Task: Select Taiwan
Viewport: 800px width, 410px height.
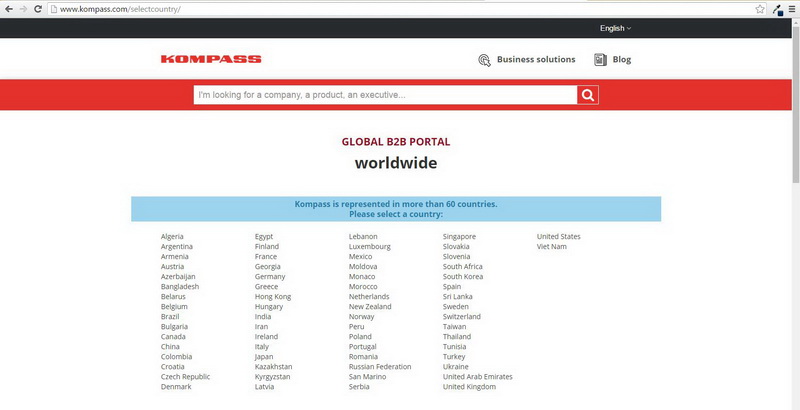Action: point(454,327)
